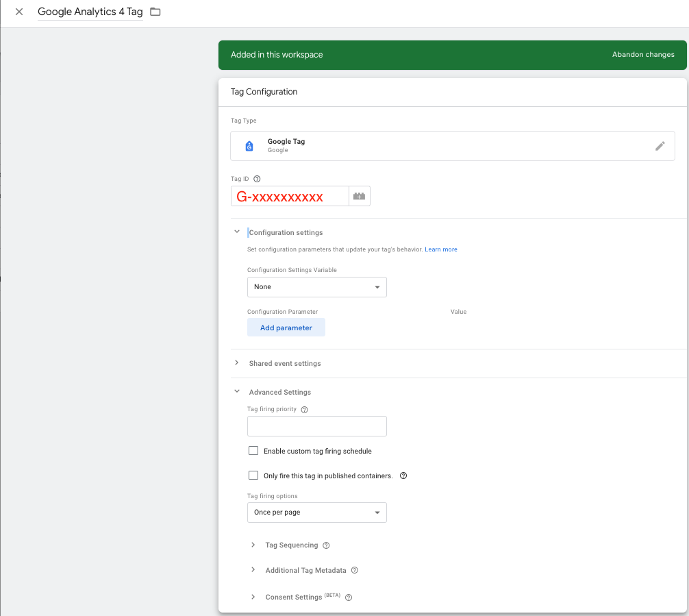Close the tag editor with the X icon
689x616 pixels.
(19, 12)
